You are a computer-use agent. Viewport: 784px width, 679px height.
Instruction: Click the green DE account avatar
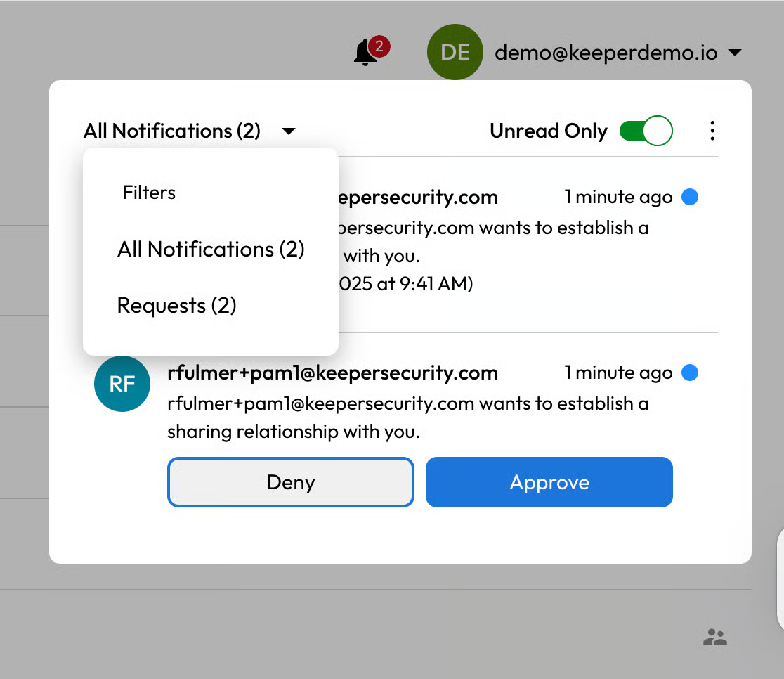pyautogui.click(x=455, y=52)
